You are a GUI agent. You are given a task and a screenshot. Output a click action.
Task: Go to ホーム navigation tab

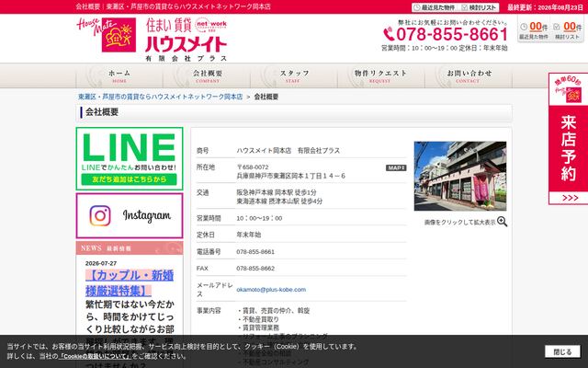tap(119, 75)
